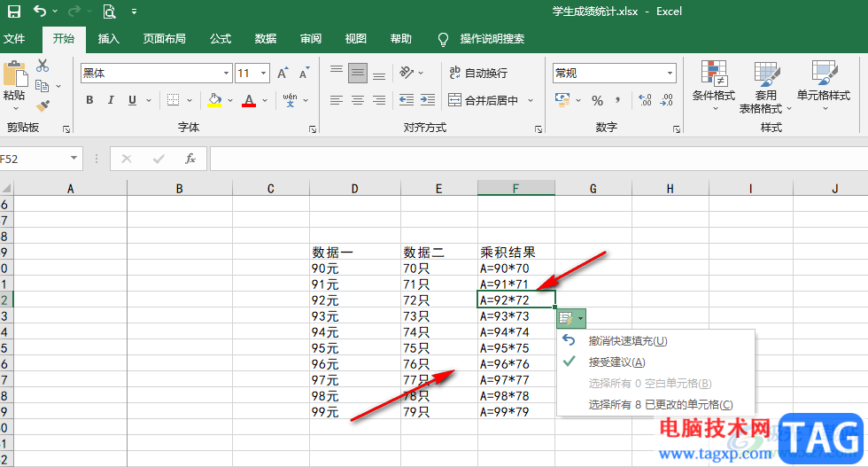Select column F header
The image size is (868, 467).
515,189
